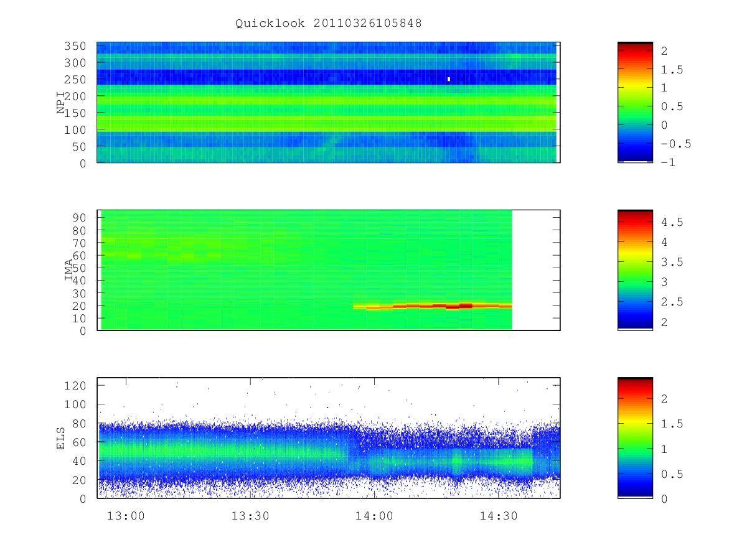Viewport: 747px width, 560px height.
Task: Click the 14:30 time tick label
Action: tap(499, 516)
